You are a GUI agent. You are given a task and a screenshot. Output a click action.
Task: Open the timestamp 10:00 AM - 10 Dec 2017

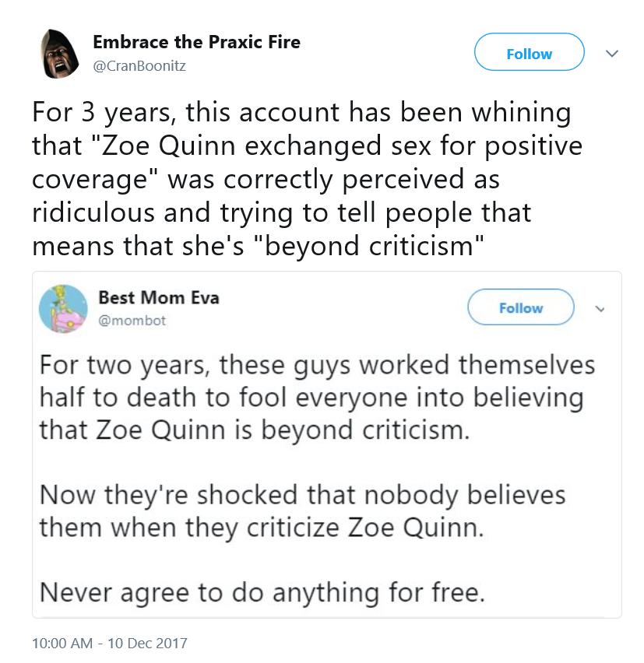pyautogui.click(x=110, y=643)
